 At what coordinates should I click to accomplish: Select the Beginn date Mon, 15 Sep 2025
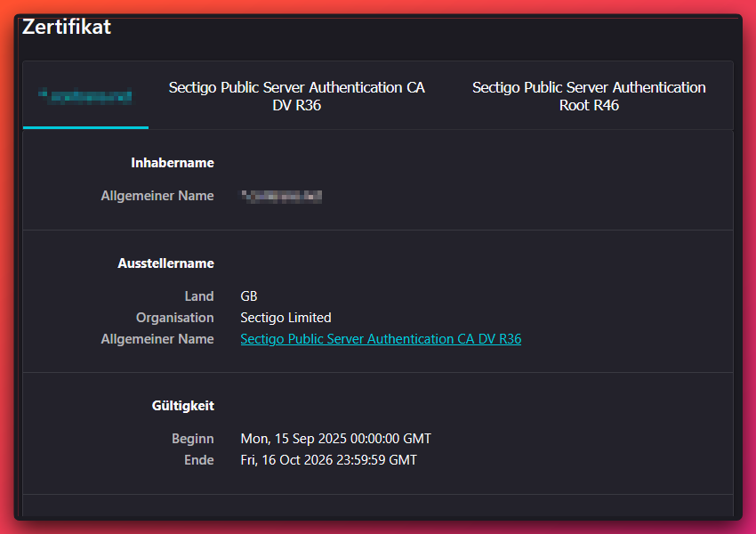[335, 438]
